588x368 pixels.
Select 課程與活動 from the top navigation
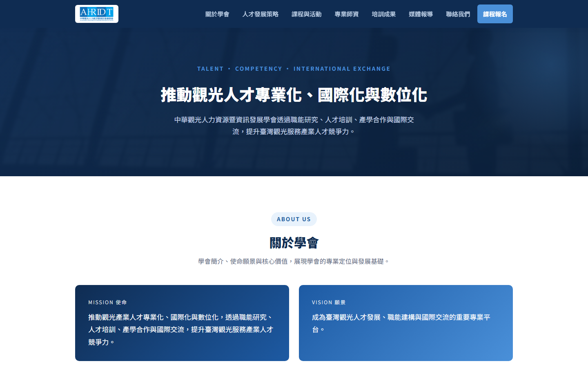pyautogui.click(x=307, y=14)
